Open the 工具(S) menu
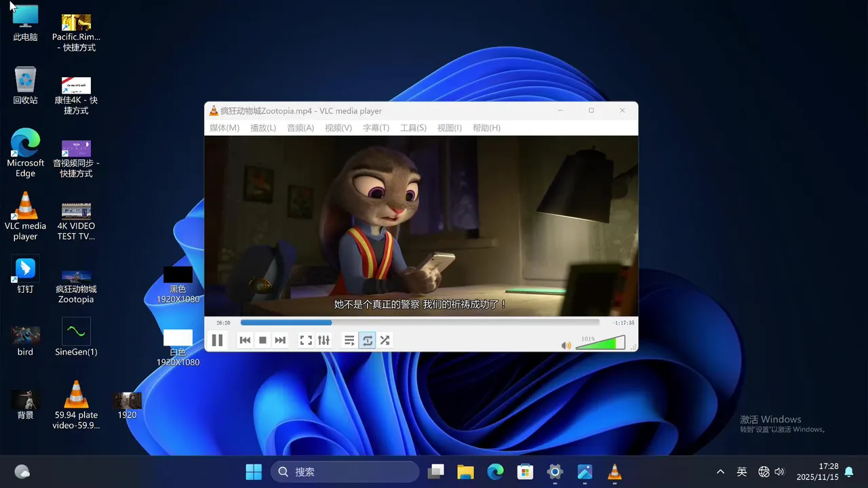 413,128
